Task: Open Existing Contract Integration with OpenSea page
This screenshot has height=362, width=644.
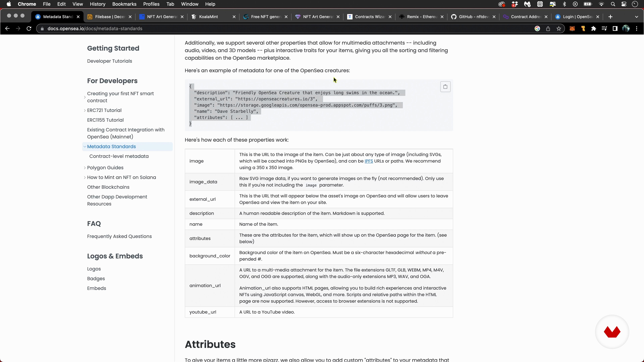Action: [x=126, y=133]
